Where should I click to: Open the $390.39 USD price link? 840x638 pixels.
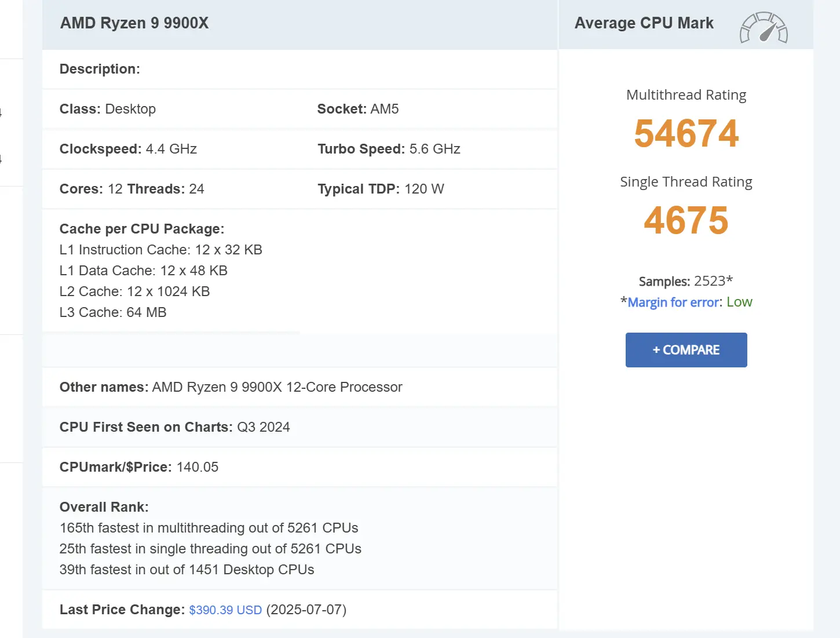(225, 610)
